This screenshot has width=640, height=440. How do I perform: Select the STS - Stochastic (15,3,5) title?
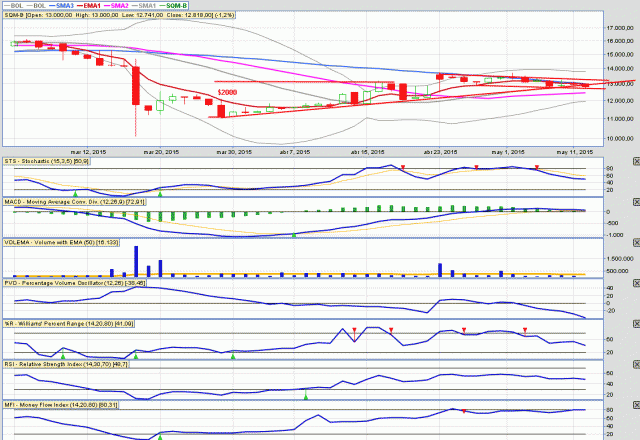pyautogui.click(x=47, y=162)
